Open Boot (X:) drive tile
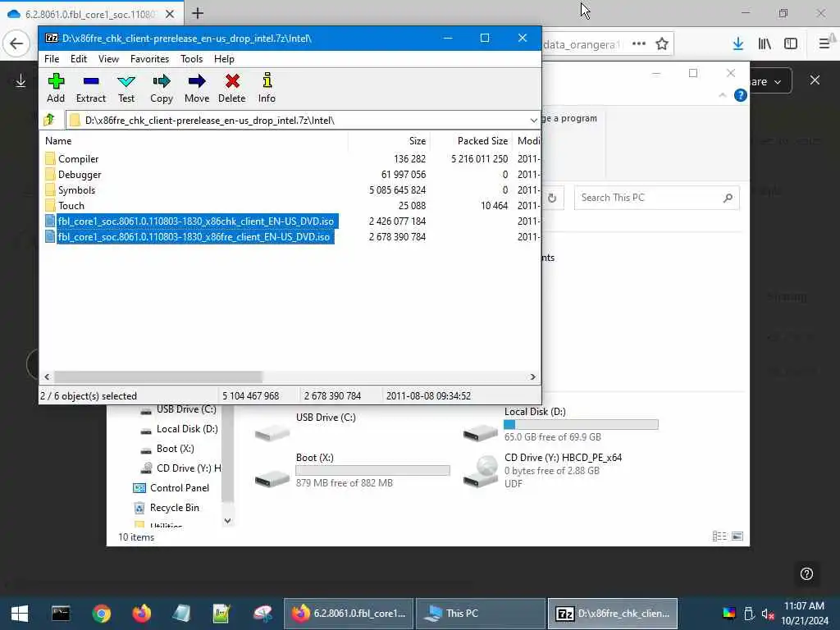 click(x=352, y=470)
